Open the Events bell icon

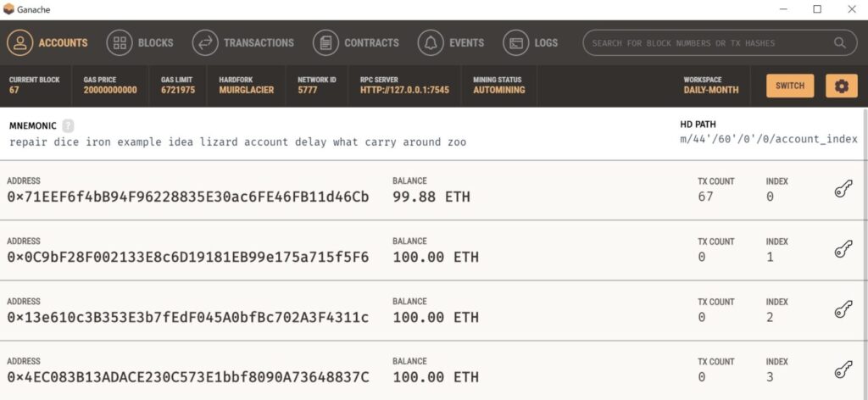click(431, 42)
